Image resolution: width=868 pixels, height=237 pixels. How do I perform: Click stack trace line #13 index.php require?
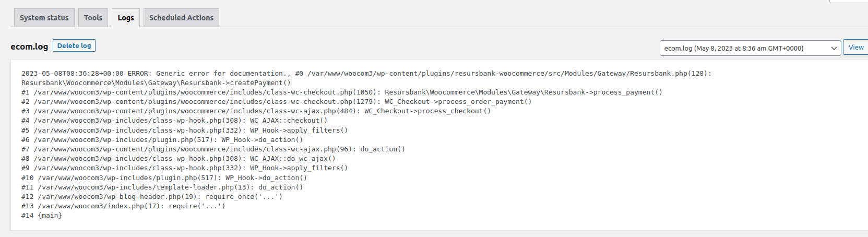pos(124,206)
